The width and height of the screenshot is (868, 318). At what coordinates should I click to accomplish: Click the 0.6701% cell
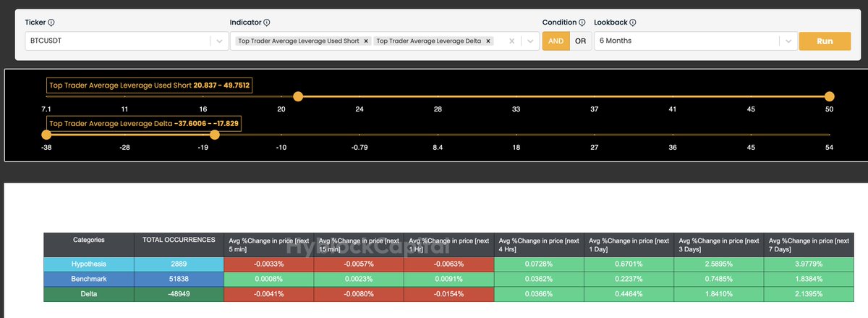[629, 264]
